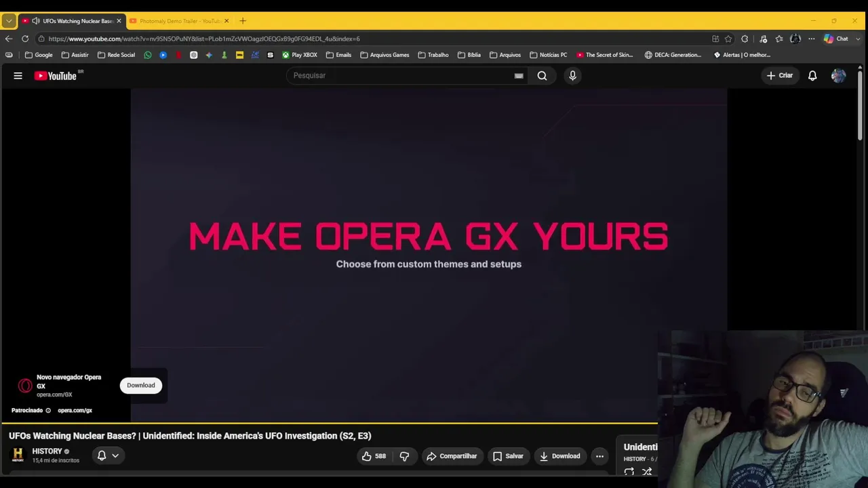Switch to the UFOs Watching Nuclear Bases tab

72,21
